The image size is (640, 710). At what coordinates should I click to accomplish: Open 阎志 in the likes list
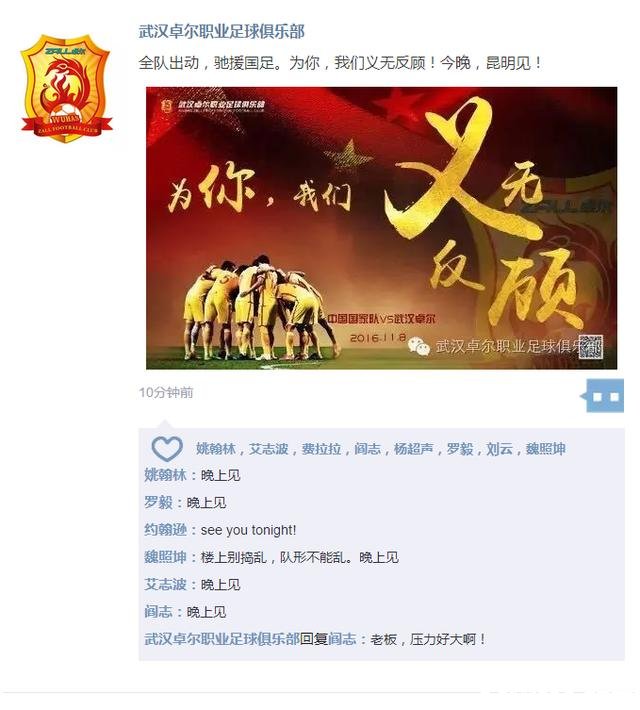367,449
